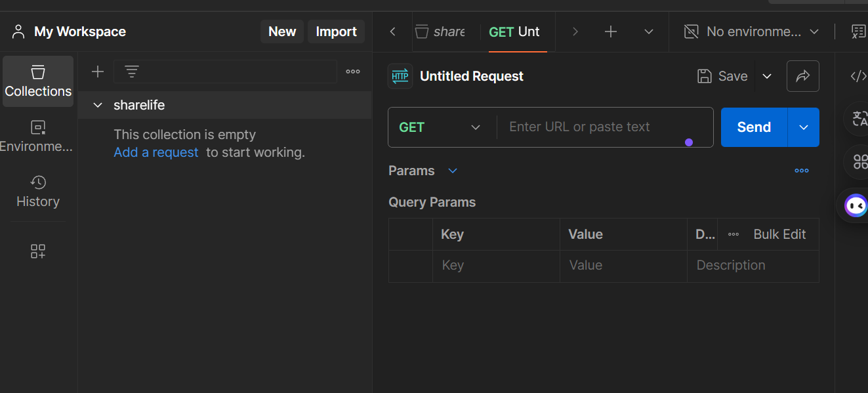The width and height of the screenshot is (868, 393).
Task: Open the new tab plus icon
Action: pos(611,31)
